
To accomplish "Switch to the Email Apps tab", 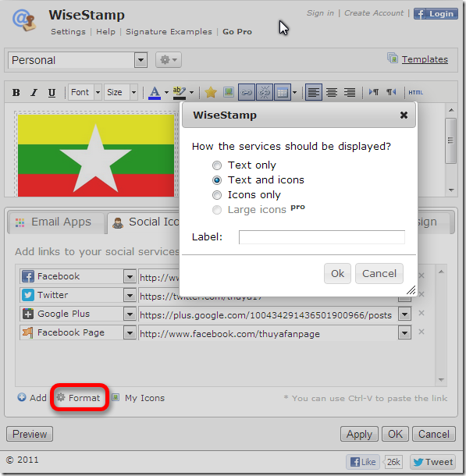I will [56, 222].
